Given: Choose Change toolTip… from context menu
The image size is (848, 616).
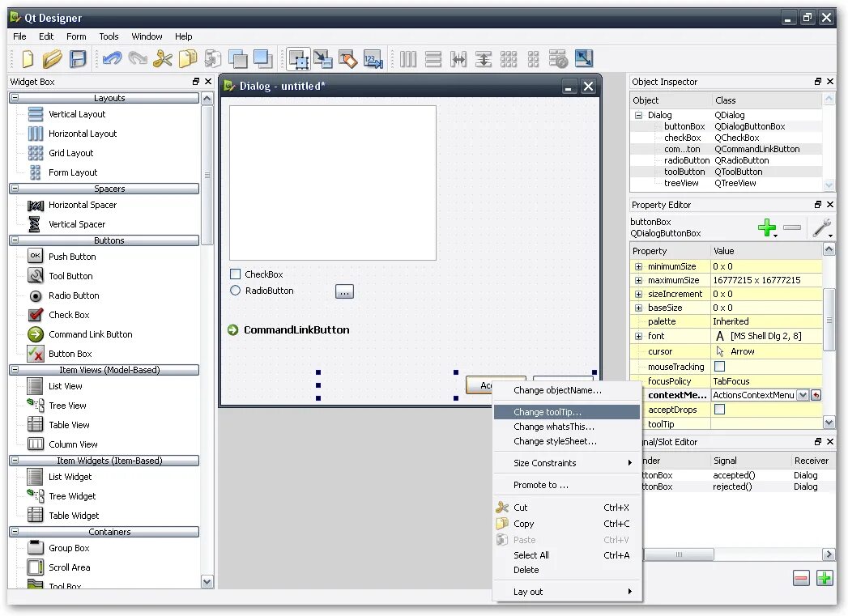Looking at the screenshot, I should pos(567,412).
